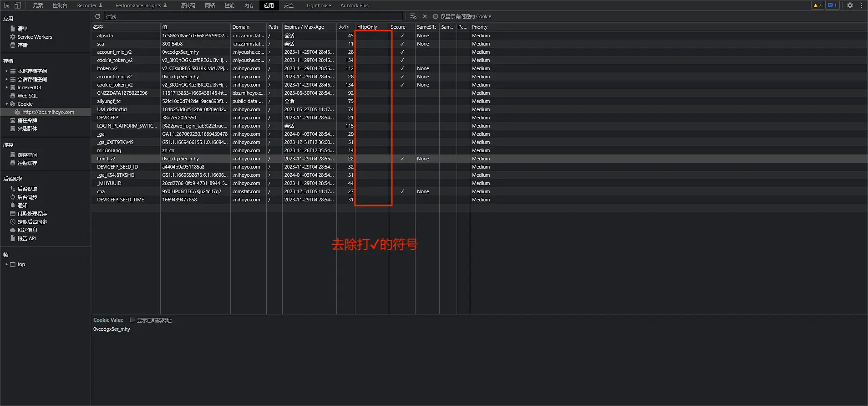Switch to 控制台 Console tab

pos(60,5)
